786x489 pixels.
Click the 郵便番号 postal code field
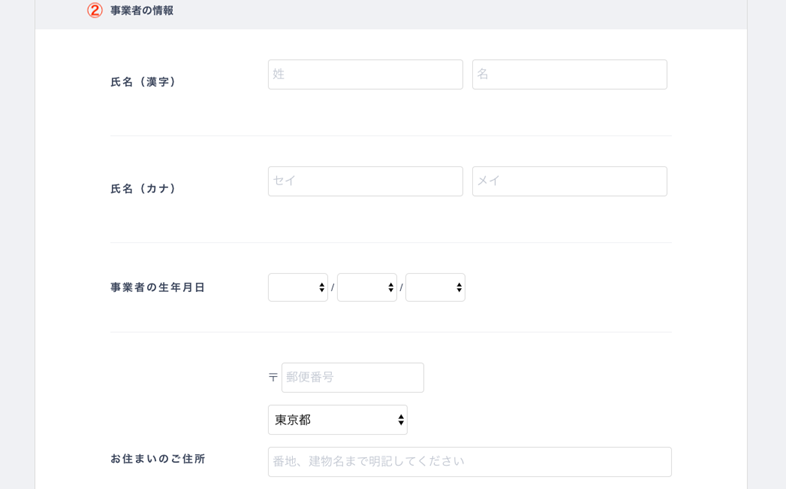[x=352, y=378]
